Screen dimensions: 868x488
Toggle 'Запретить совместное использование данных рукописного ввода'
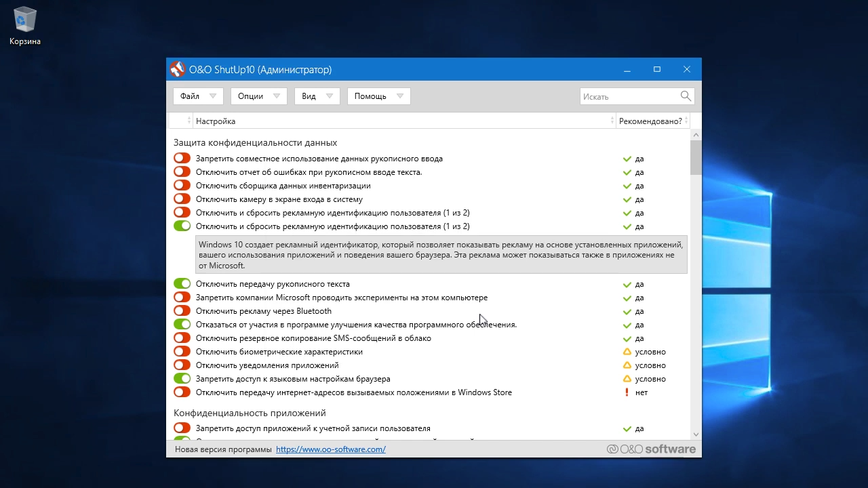pyautogui.click(x=182, y=158)
